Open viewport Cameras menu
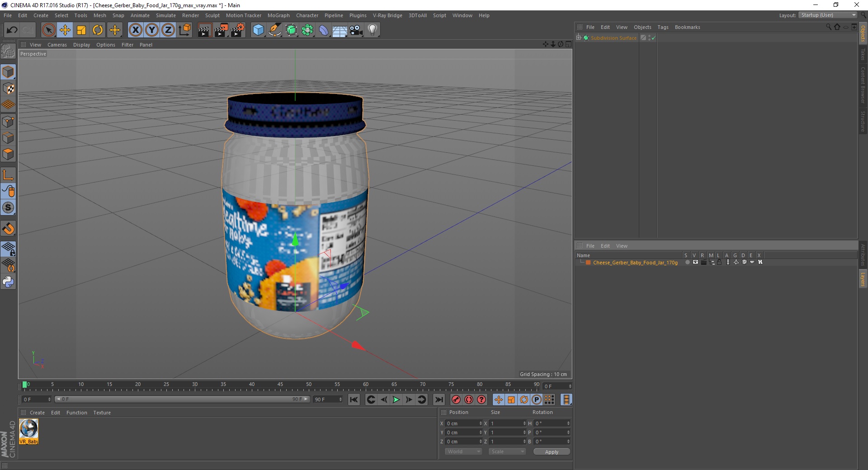Image resolution: width=868 pixels, height=470 pixels. tap(57, 45)
